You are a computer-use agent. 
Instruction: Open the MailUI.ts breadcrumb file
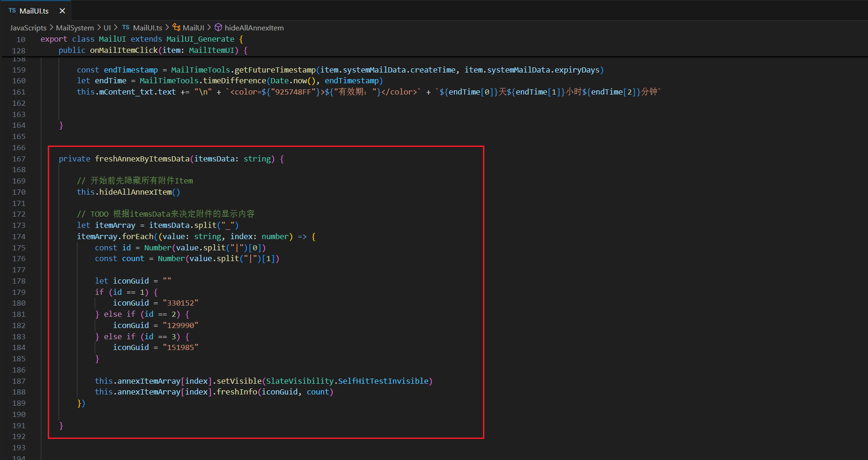pyautogui.click(x=148, y=28)
